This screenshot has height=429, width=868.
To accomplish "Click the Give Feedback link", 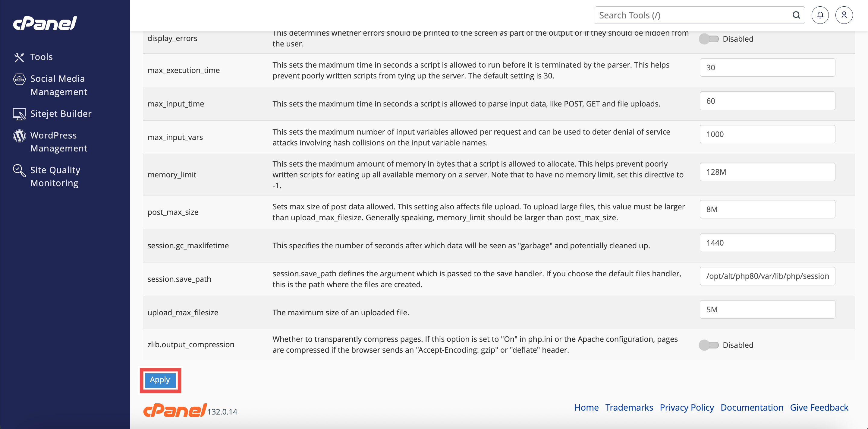I will 819,407.
